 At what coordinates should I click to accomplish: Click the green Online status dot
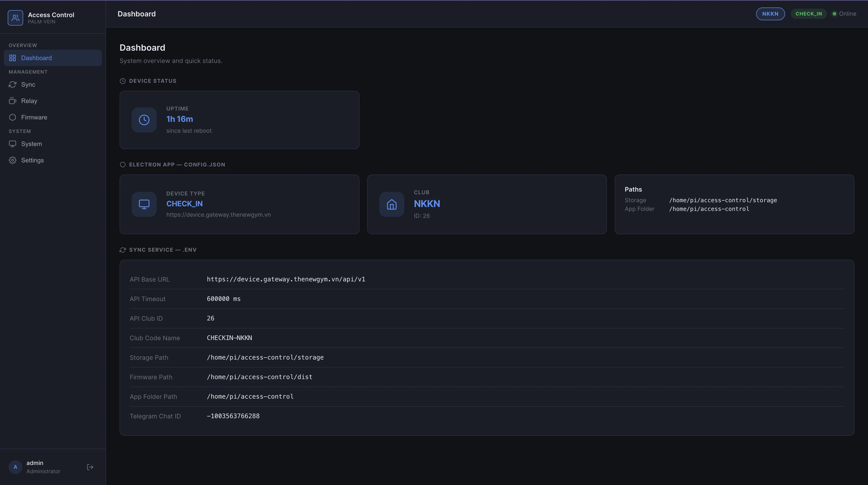click(x=834, y=14)
